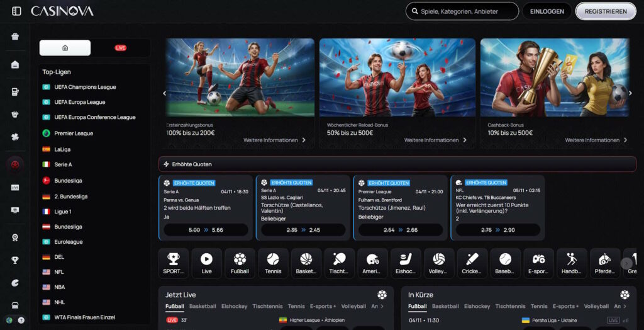The height and width of the screenshot is (330, 644).
Task: Click the EINLOGGEN button
Action: 547,11
